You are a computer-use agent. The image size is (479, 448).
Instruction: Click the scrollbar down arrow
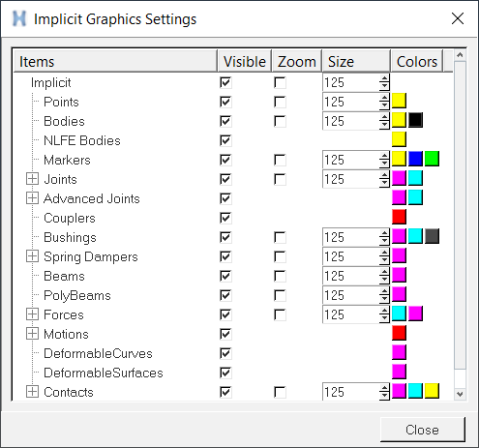(460, 394)
